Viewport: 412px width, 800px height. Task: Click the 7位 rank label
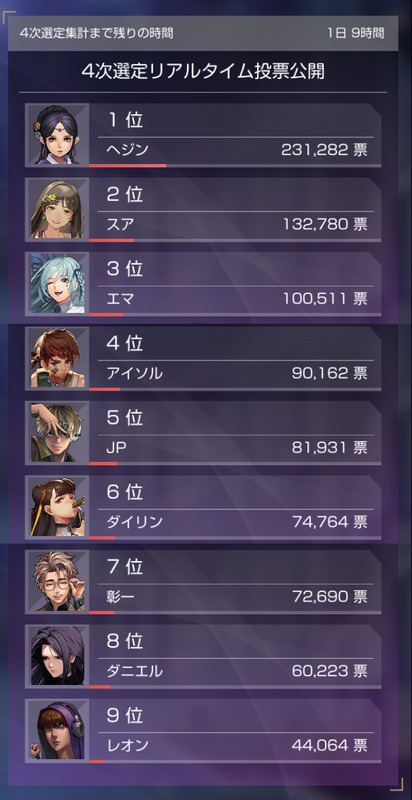point(125,566)
